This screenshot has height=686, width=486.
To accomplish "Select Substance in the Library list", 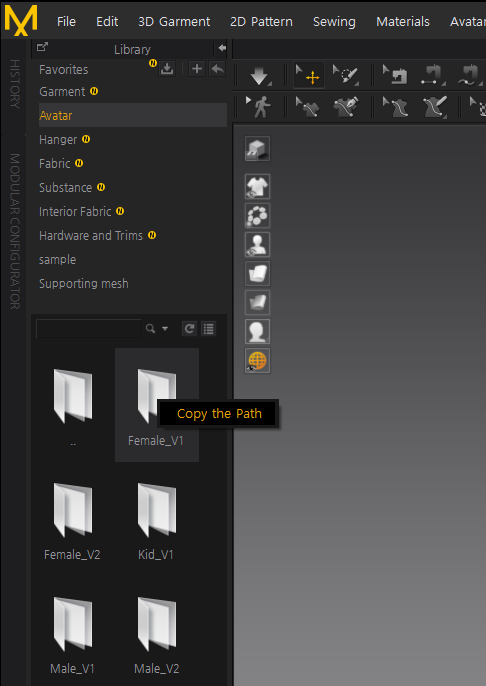I will 66,188.
